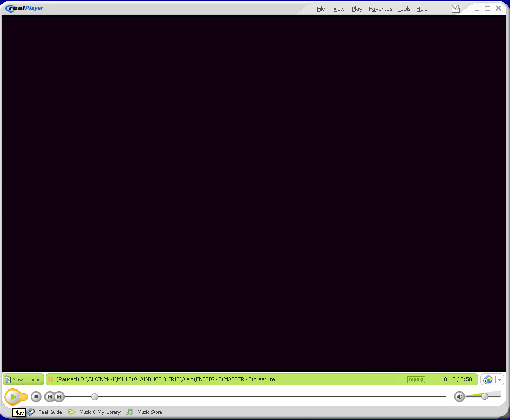The height and width of the screenshot is (420, 510).
Task: Expand the dropdown arrow beside the globe
Action: [x=499, y=379]
